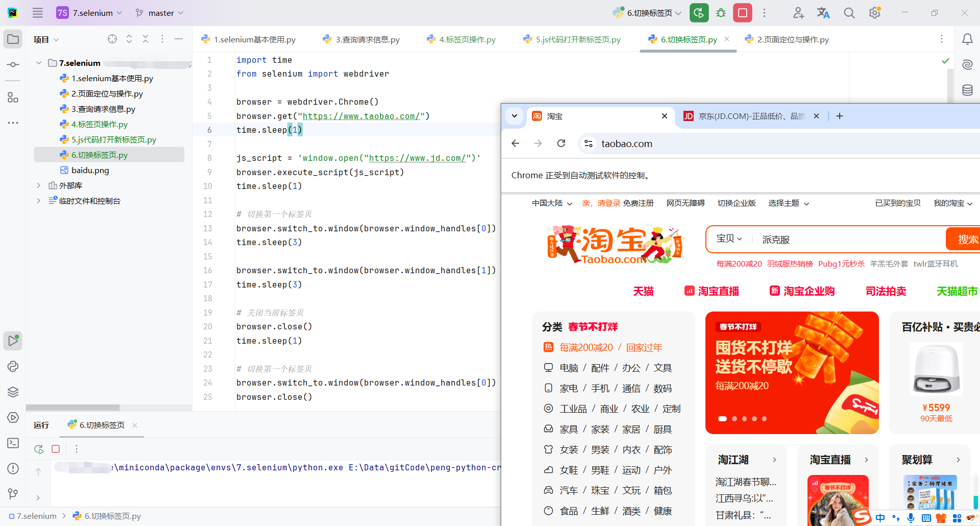980x526 pixels.
Task: Open the Database tool window icon
Action: pyautogui.click(x=967, y=90)
